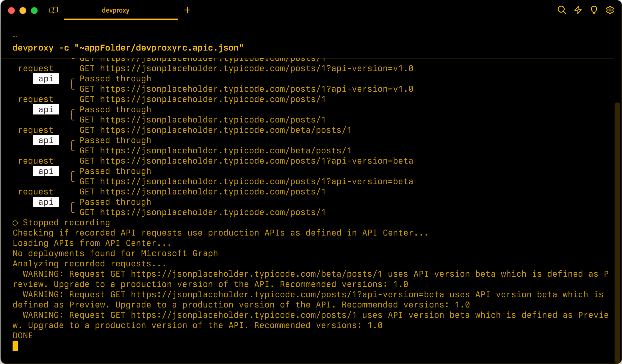Viewport: 622px width, 364px height.
Task: Click the lightbulb icon
Action: (x=594, y=10)
